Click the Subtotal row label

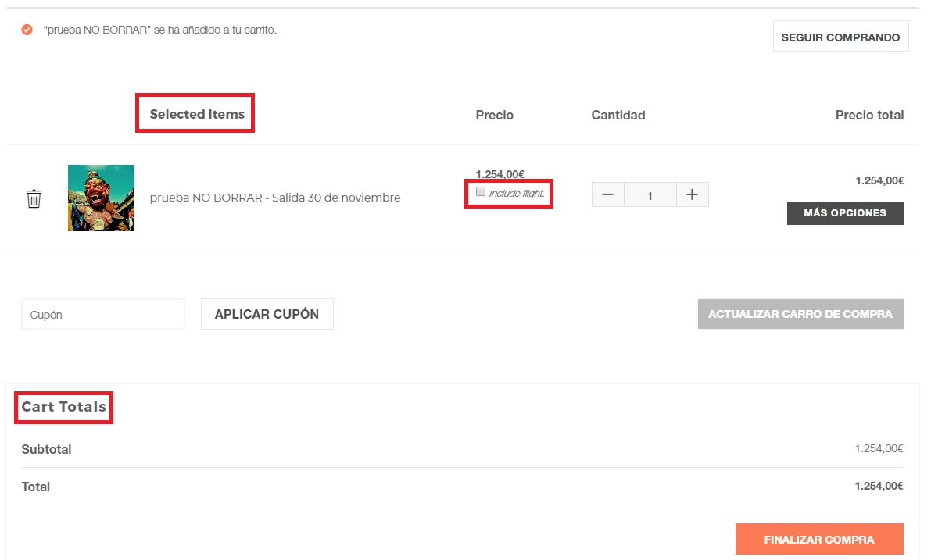click(46, 450)
